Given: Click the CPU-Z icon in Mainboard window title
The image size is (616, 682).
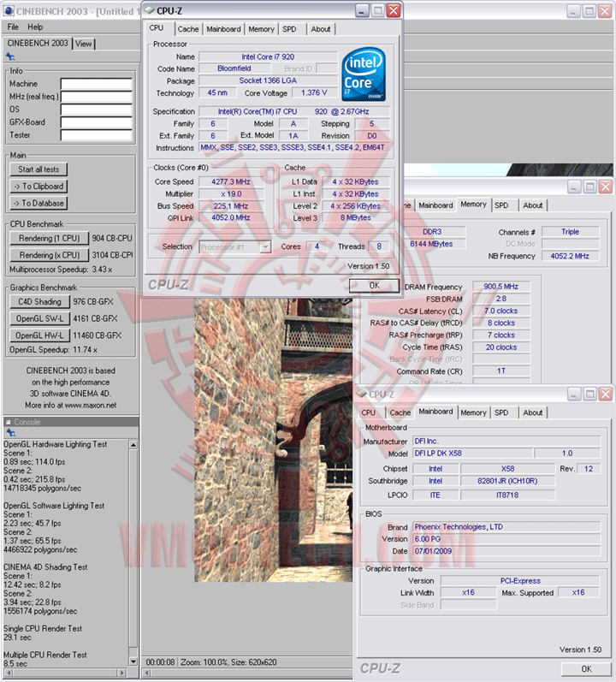Looking at the screenshot, I should 361,394.
